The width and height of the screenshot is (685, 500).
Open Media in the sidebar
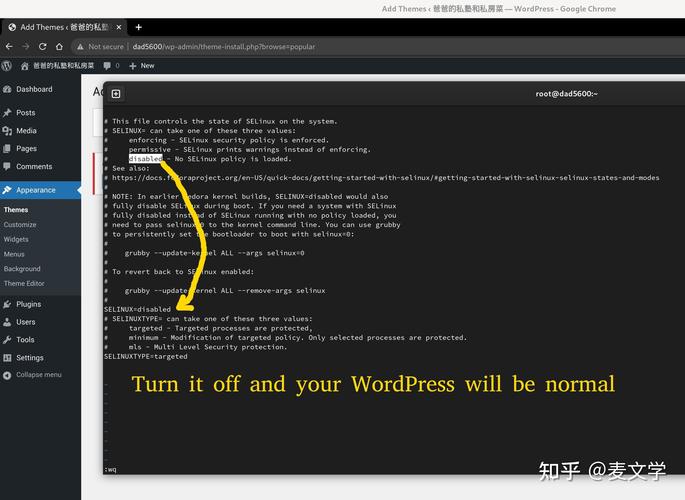pos(26,131)
